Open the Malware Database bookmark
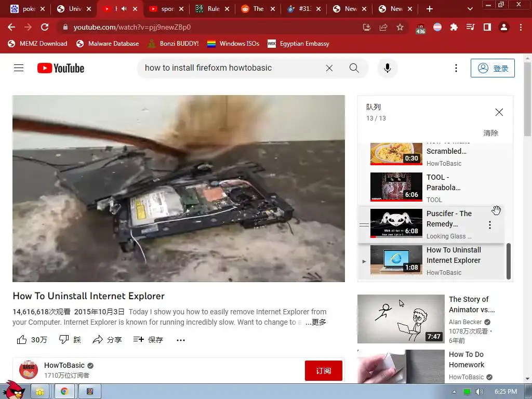The image size is (532, 399). pyautogui.click(x=108, y=44)
